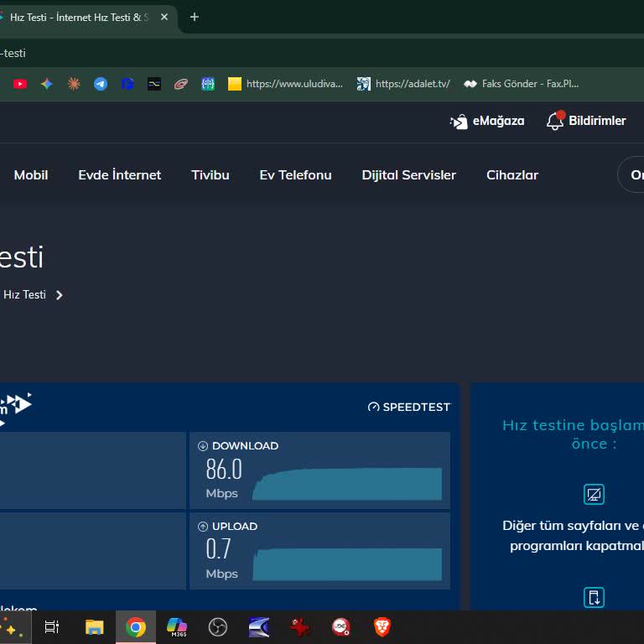This screenshot has width=644, height=644.
Task: Click the Hız Testi breadcrumb
Action: click(x=24, y=295)
